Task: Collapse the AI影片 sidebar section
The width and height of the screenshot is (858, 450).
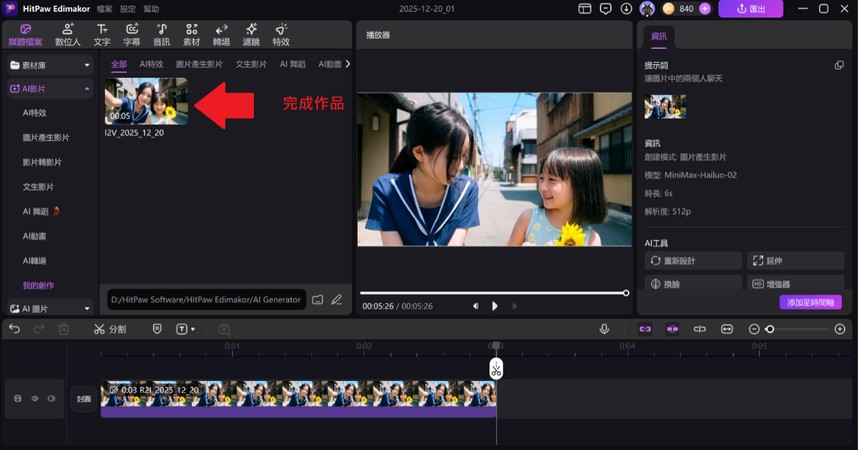Action: [x=87, y=89]
